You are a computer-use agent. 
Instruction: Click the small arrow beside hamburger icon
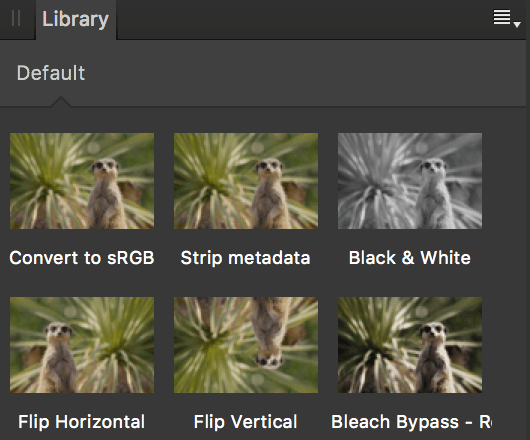(517, 24)
